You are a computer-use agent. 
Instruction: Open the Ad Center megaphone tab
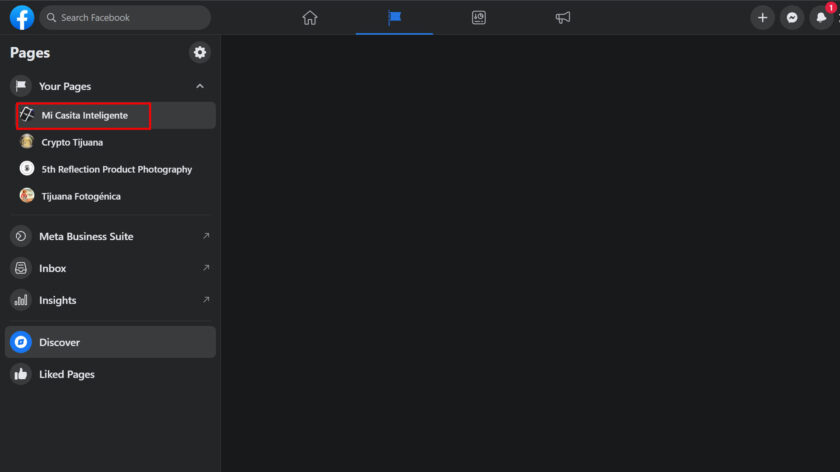click(563, 18)
